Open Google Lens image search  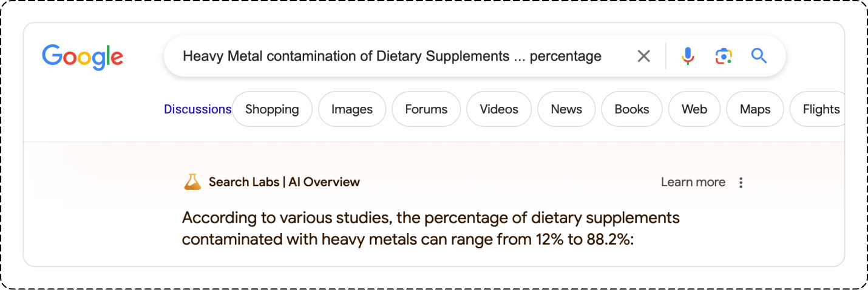pyautogui.click(x=723, y=56)
